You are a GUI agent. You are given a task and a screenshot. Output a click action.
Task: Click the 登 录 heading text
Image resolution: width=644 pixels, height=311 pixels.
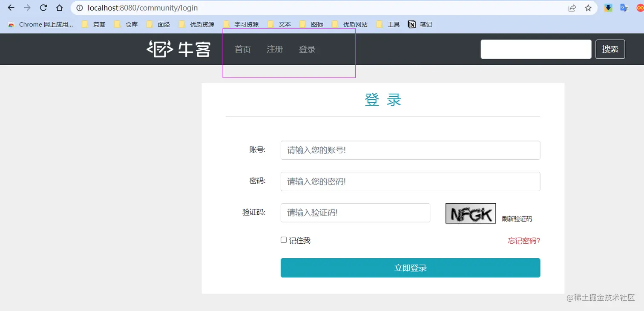pyautogui.click(x=383, y=100)
